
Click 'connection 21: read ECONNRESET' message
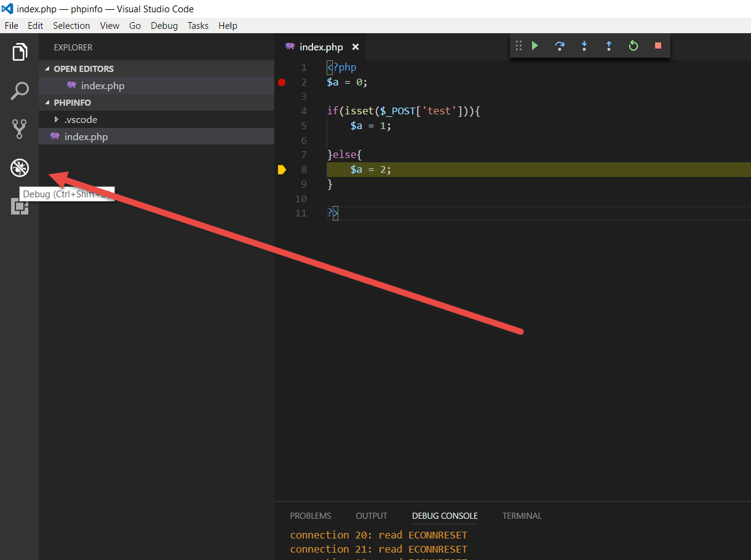(x=379, y=549)
